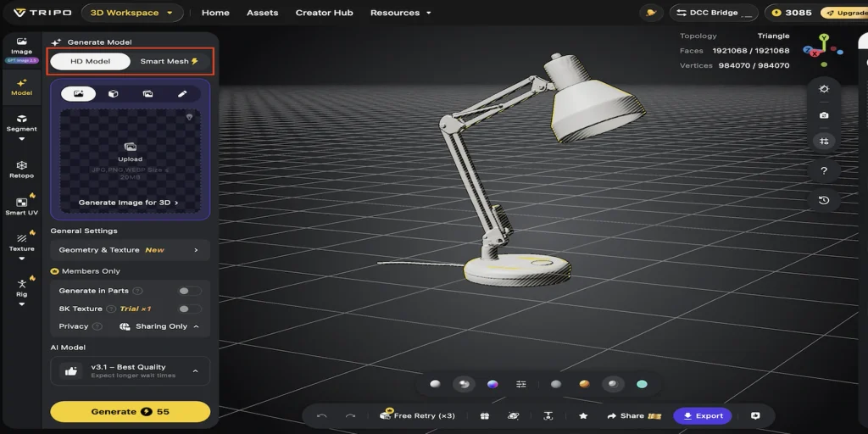Click the height measure icon in bottom toolbar

[548, 415]
